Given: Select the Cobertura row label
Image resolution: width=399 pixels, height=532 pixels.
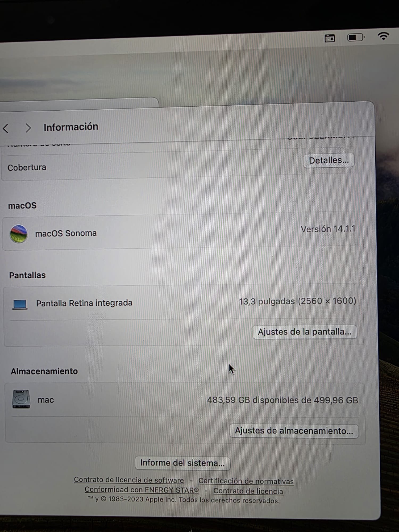Looking at the screenshot, I should pos(27,168).
